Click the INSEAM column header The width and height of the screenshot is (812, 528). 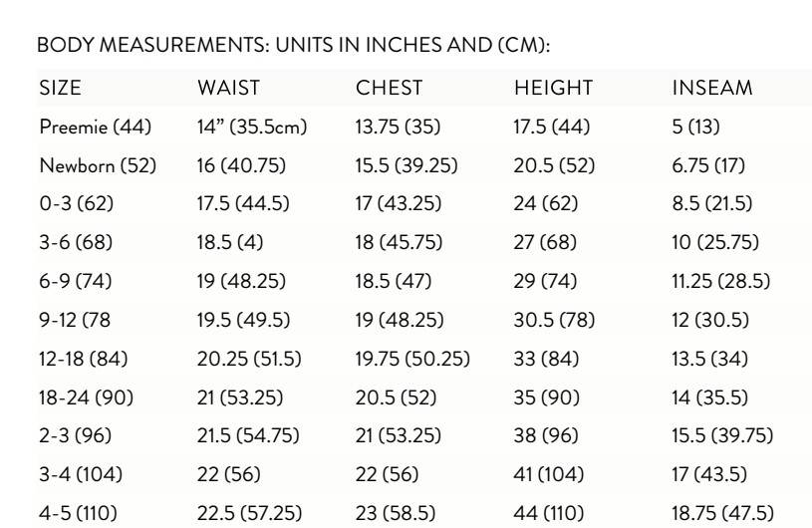point(712,88)
